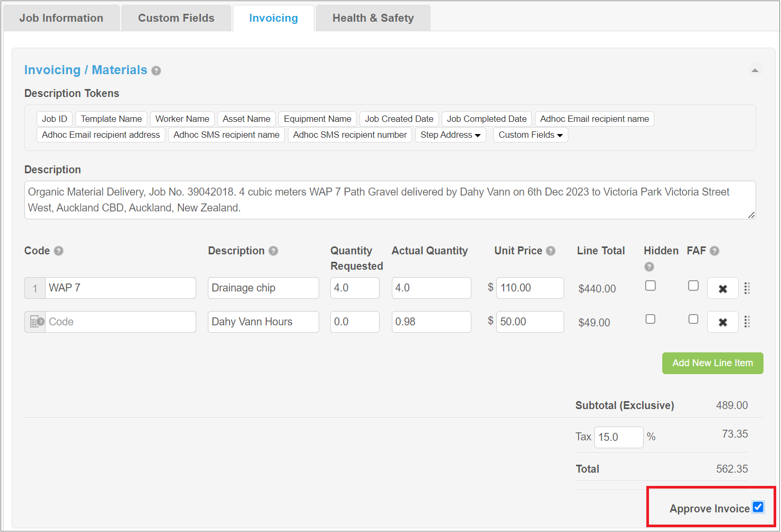The height and width of the screenshot is (532, 781).
Task: Uncheck the Approve Invoice checkbox
Action: [758, 507]
